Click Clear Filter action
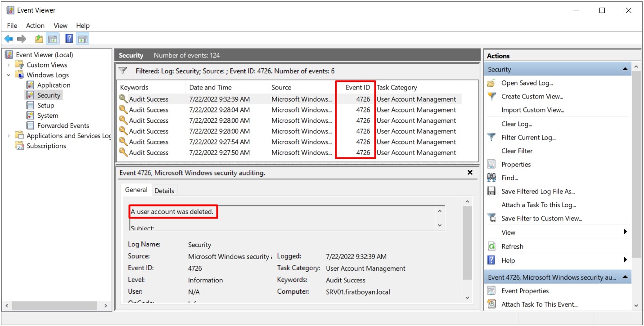Screen dimensions: 644x326 pyautogui.click(x=517, y=151)
